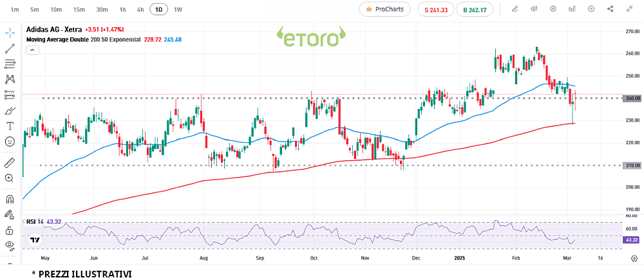Select the 1D timeframe
Screen dimensions: 644x280
[158, 9]
